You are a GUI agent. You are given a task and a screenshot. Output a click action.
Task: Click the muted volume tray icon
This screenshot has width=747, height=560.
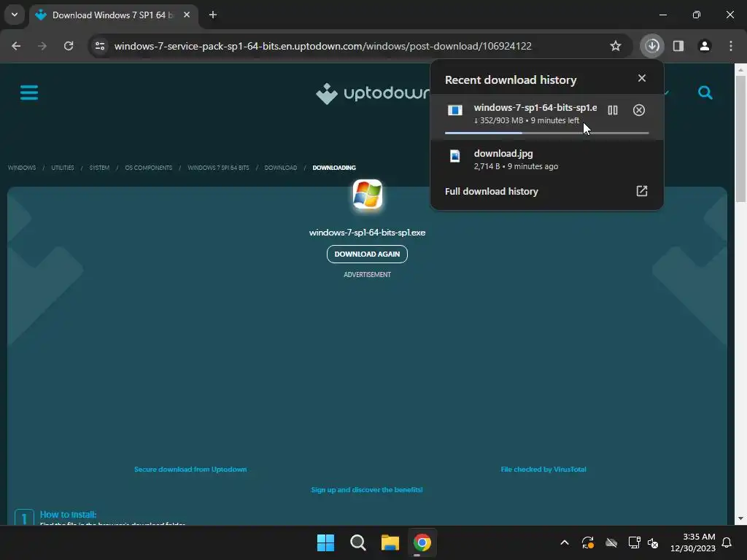(x=653, y=542)
